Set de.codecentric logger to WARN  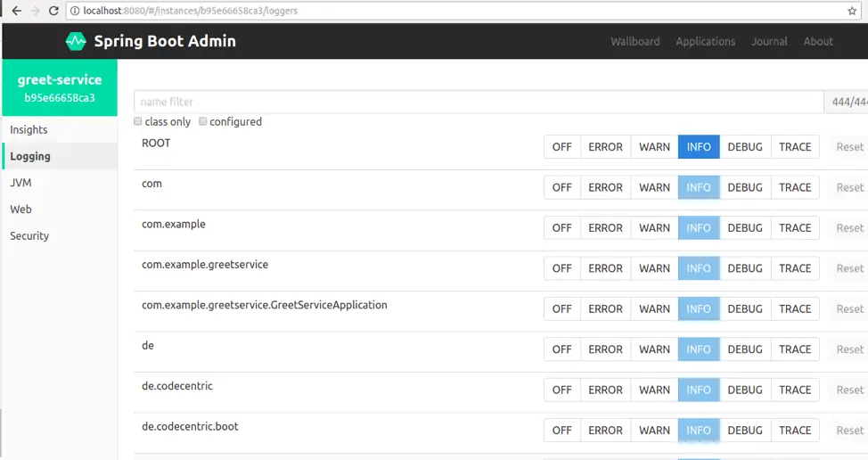654,390
